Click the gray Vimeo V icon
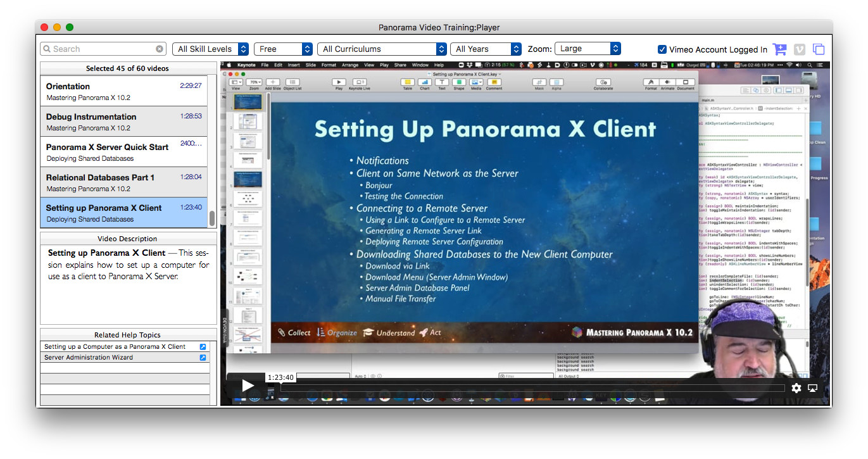This screenshot has width=868, height=459. pos(800,49)
